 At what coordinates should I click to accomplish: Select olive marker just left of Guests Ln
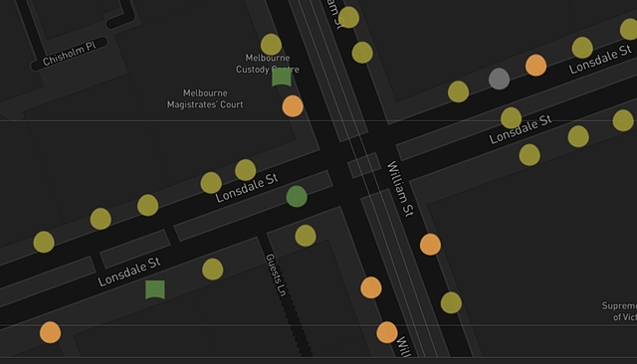[212, 270]
